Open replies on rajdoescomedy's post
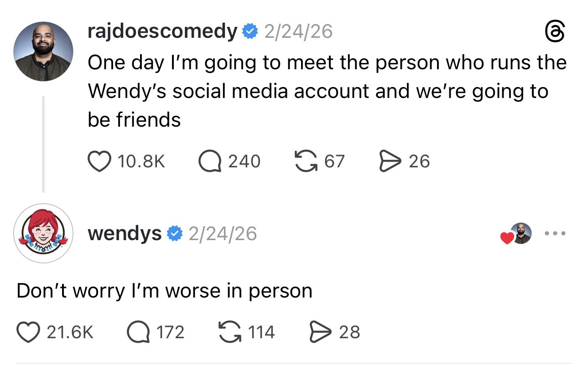 pyautogui.click(x=209, y=161)
